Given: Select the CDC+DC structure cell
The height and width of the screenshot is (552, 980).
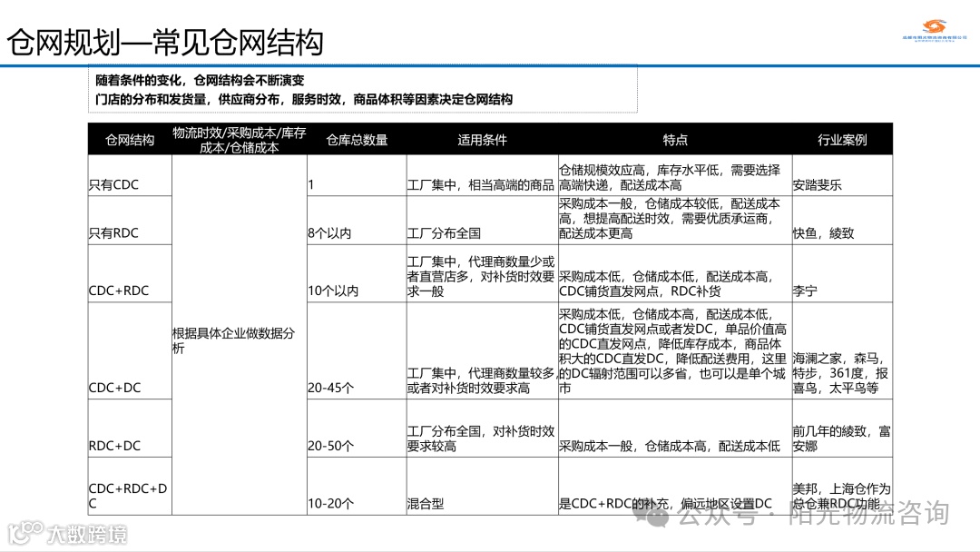Looking at the screenshot, I should (x=130, y=350).
